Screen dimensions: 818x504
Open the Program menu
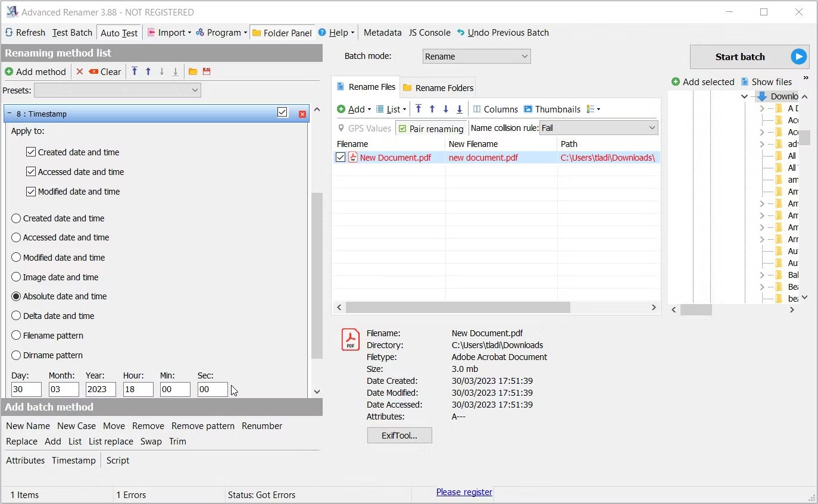[x=220, y=33]
